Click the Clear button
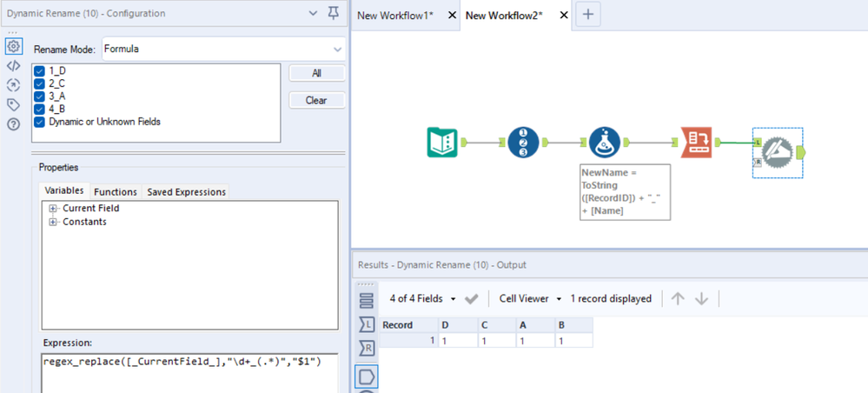 316,100
